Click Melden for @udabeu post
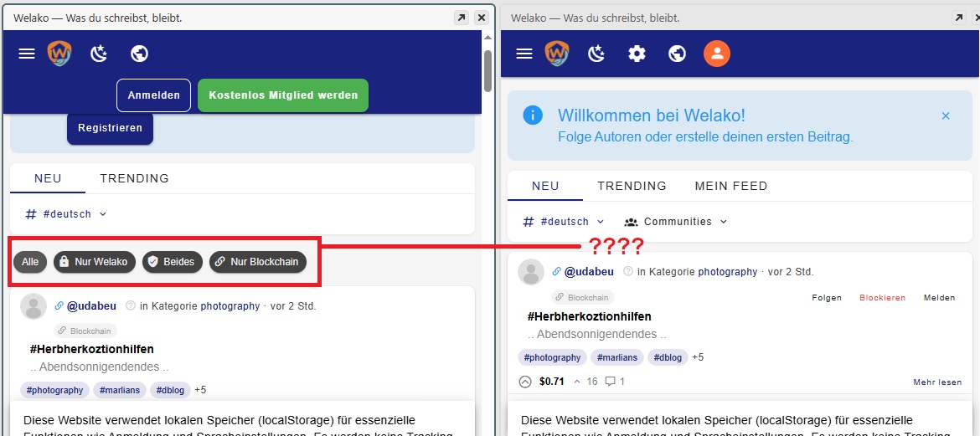The width and height of the screenshot is (980, 436). pyautogui.click(x=939, y=298)
